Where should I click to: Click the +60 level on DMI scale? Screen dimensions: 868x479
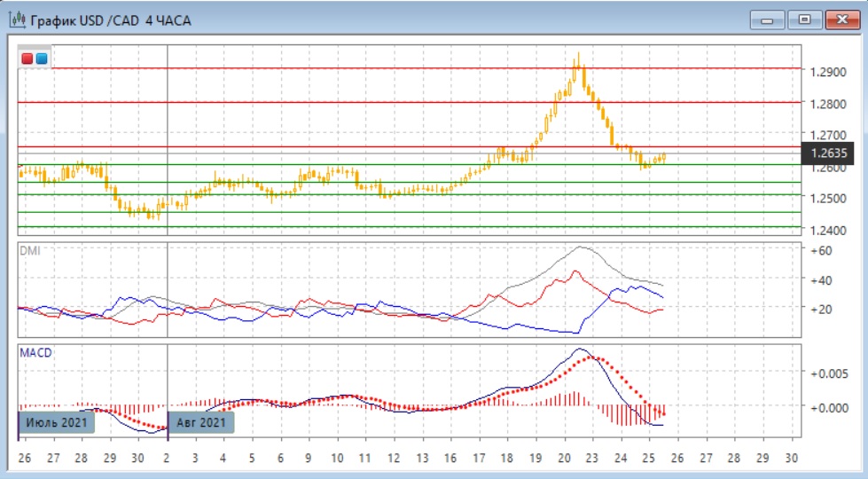(821, 251)
